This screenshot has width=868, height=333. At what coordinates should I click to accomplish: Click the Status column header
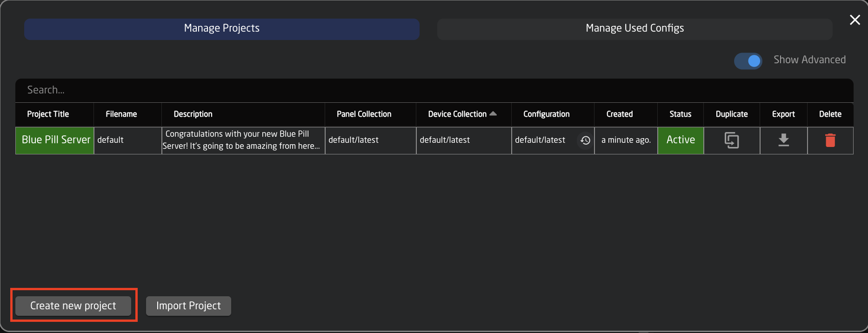point(681,114)
